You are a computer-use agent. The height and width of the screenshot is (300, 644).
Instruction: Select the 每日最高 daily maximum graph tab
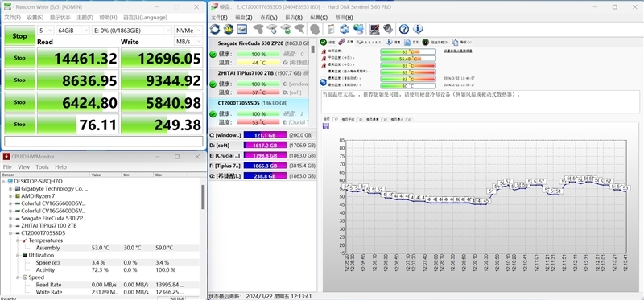376,119
